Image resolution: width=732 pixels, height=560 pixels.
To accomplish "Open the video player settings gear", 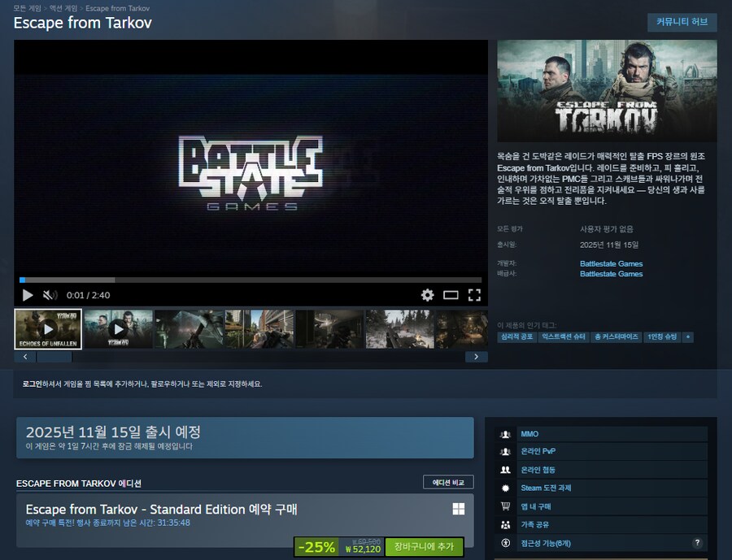I will [x=428, y=295].
